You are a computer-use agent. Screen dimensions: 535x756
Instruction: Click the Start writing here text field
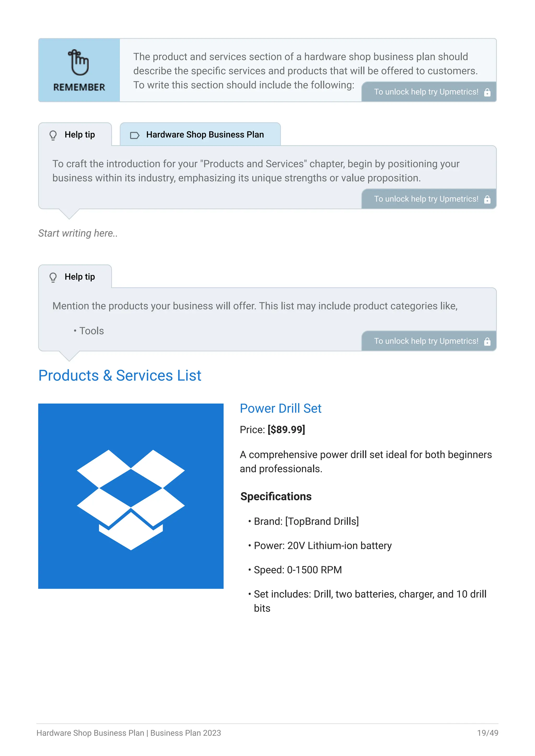click(78, 233)
